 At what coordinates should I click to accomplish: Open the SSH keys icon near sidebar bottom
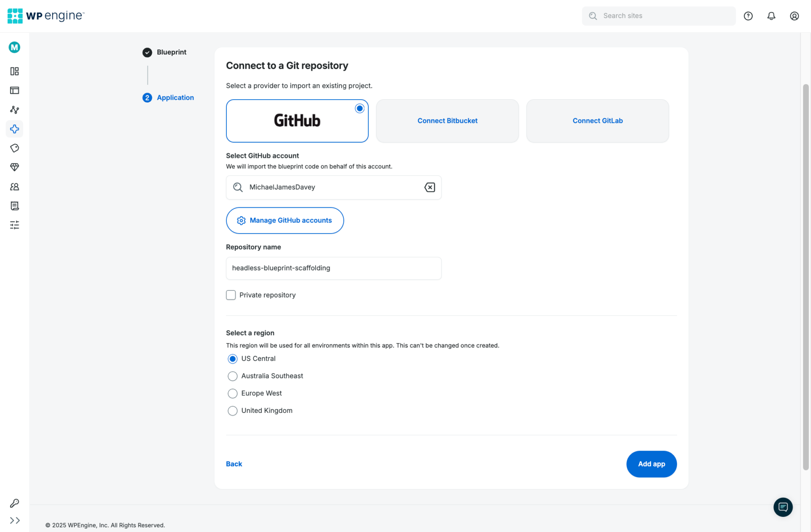coord(14,503)
